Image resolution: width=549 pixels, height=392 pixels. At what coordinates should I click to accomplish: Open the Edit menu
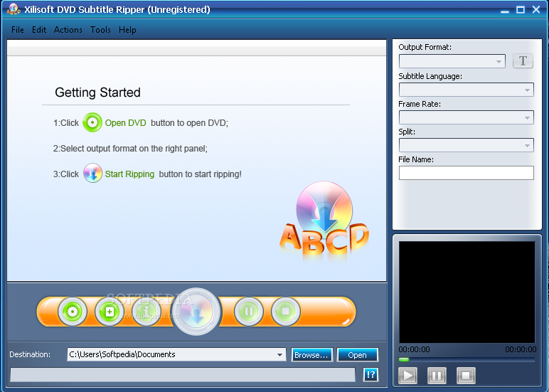pos(39,30)
